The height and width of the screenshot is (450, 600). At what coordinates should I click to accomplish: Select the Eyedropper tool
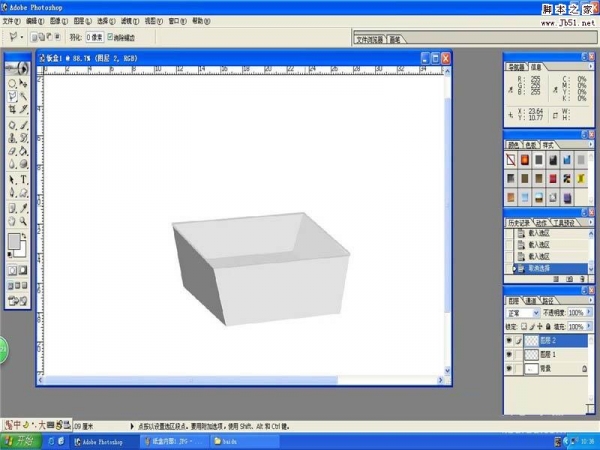tap(23, 208)
